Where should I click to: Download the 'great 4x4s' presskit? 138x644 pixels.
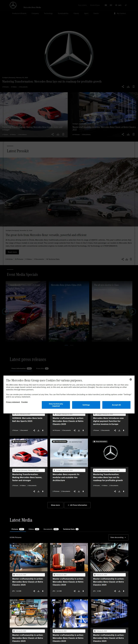(x=127, y=259)
